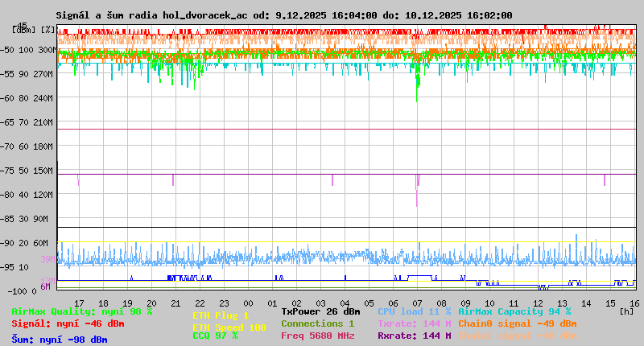The width and height of the screenshot is (644, 346).
Task: Click the red Signál -46 dBm legend label
Action: coord(68,323)
